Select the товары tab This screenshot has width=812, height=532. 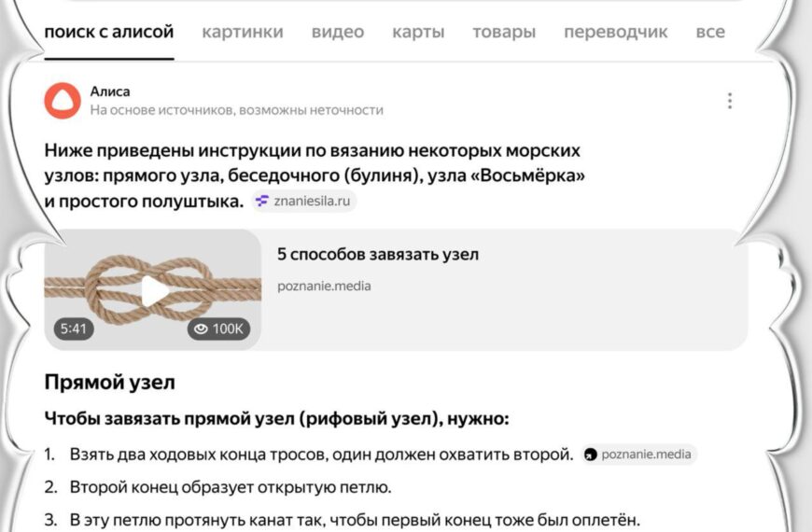(x=504, y=32)
